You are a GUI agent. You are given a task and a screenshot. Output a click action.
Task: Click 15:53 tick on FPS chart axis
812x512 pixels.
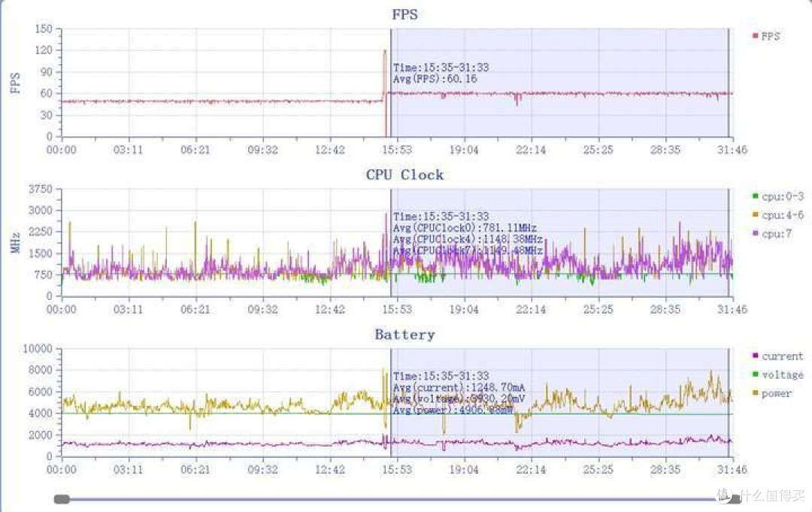coord(397,150)
